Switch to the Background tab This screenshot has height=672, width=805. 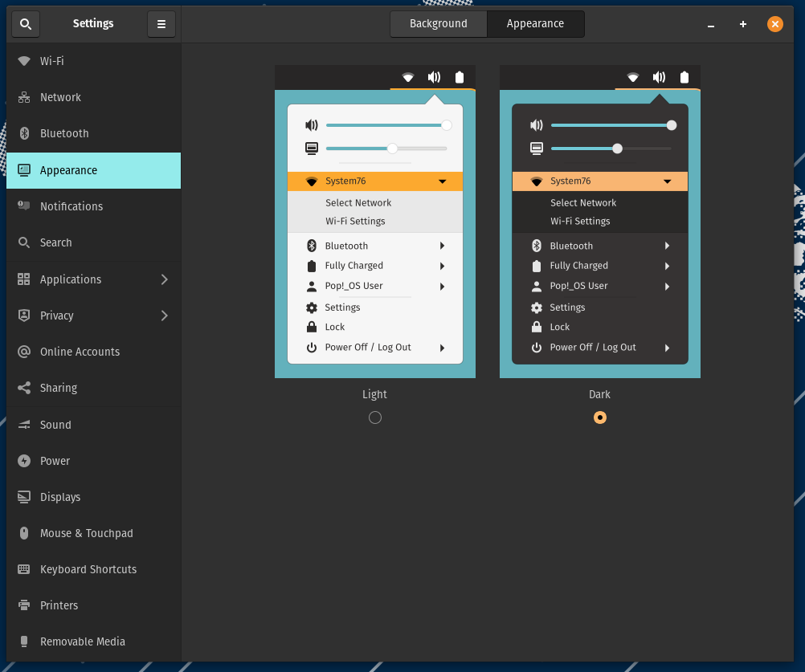pos(439,23)
